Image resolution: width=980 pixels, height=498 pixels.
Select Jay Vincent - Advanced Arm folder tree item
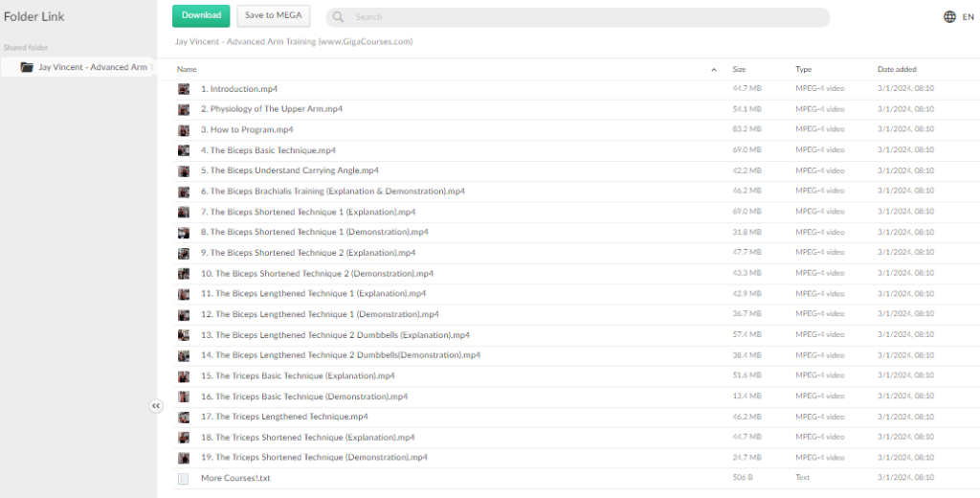click(x=91, y=67)
